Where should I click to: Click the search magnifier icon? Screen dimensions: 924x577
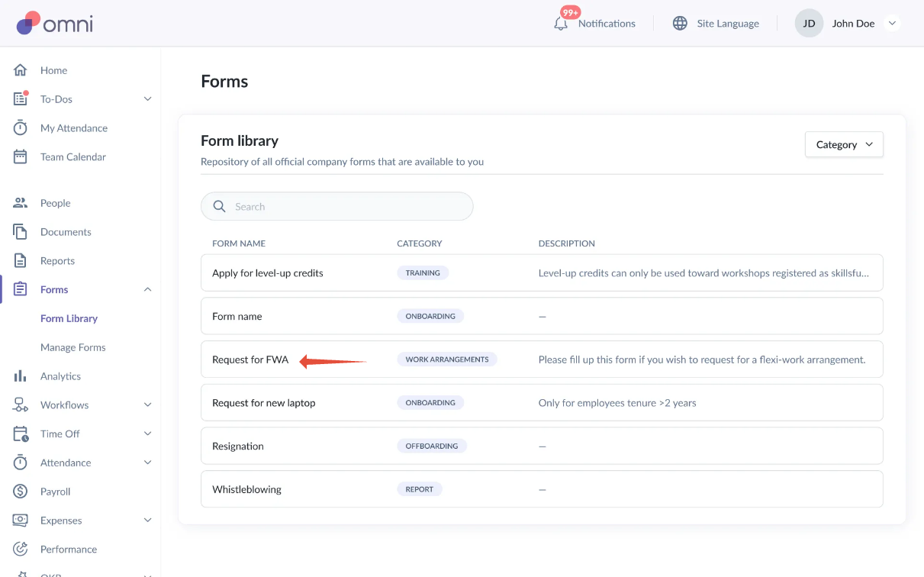[220, 206]
